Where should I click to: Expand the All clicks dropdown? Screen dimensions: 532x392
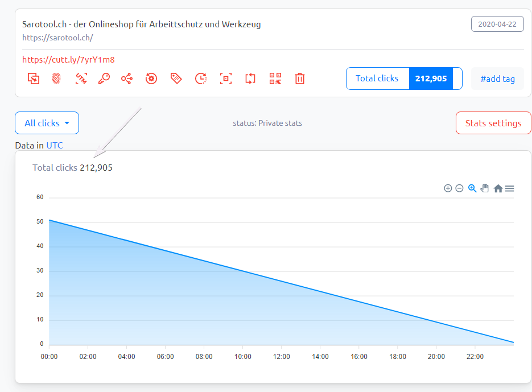coord(47,123)
